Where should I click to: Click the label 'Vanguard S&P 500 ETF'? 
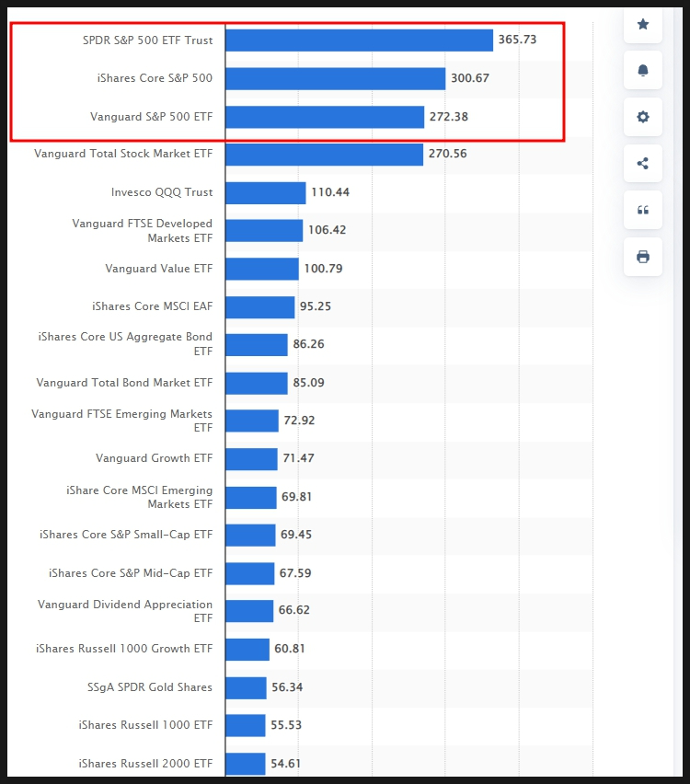(152, 117)
